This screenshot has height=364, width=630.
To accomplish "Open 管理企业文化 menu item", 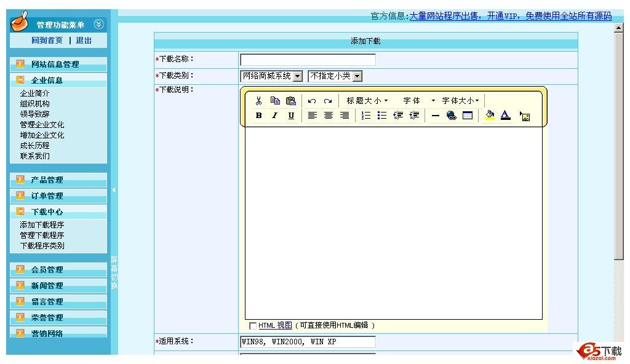I will [42, 125].
